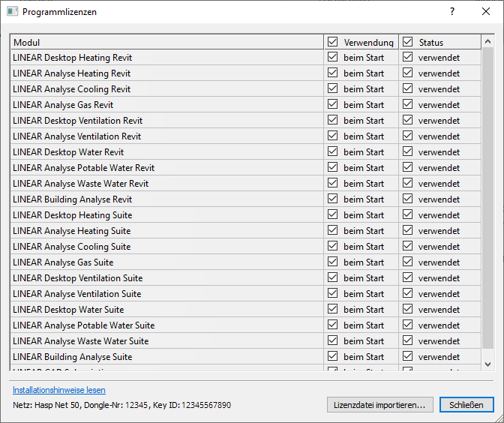This screenshot has width=504, height=423.
Task: Select the LINEAR Analyse Heating Revit row
Action: coord(246,73)
